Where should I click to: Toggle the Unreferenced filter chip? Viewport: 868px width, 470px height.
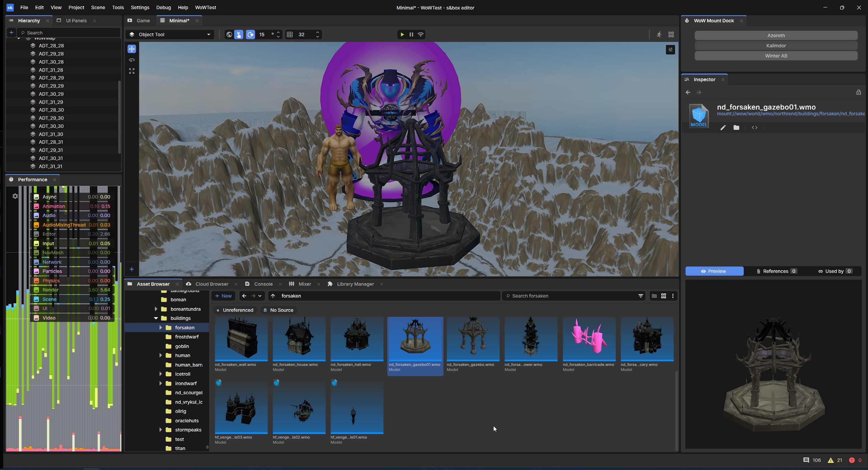pyautogui.click(x=235, y=310)
